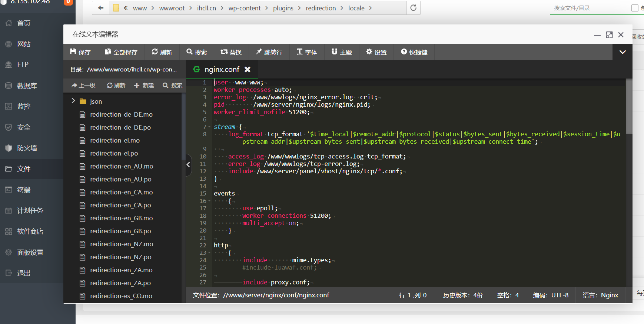Refresh the file manager path bar
644x324 pixels.
[x=414, y=8]
